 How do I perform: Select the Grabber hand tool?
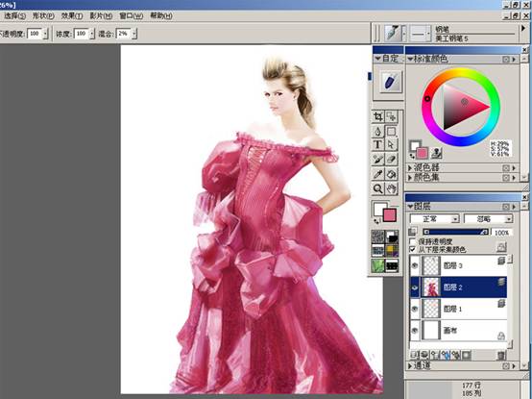(392, 188)
